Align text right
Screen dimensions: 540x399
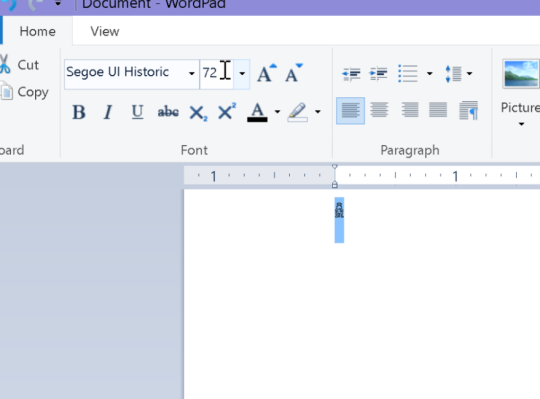[409, 110]
